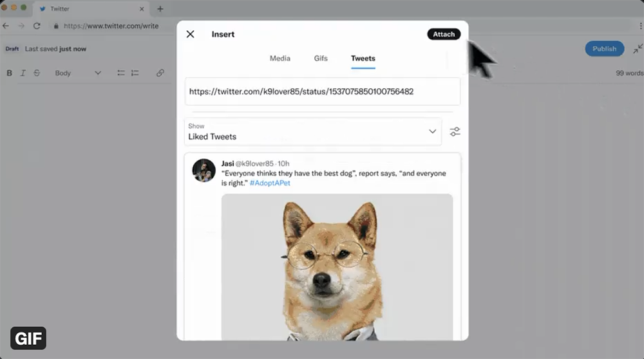
Task: Toggle italic formatting in editor toolbar
Action: (23, 73)
